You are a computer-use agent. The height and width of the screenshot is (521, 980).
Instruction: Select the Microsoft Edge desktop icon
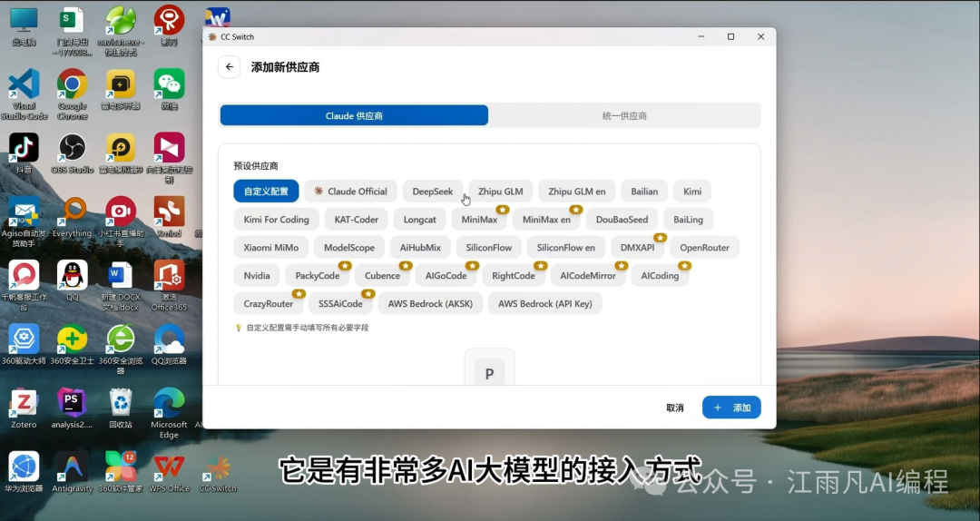point(170,413)
